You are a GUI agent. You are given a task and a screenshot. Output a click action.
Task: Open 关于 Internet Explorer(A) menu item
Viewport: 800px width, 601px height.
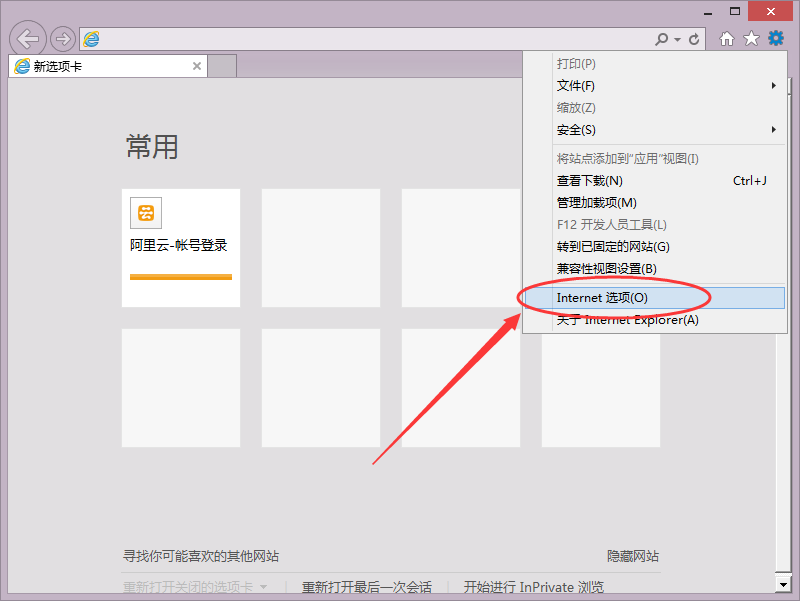point(655,320)
